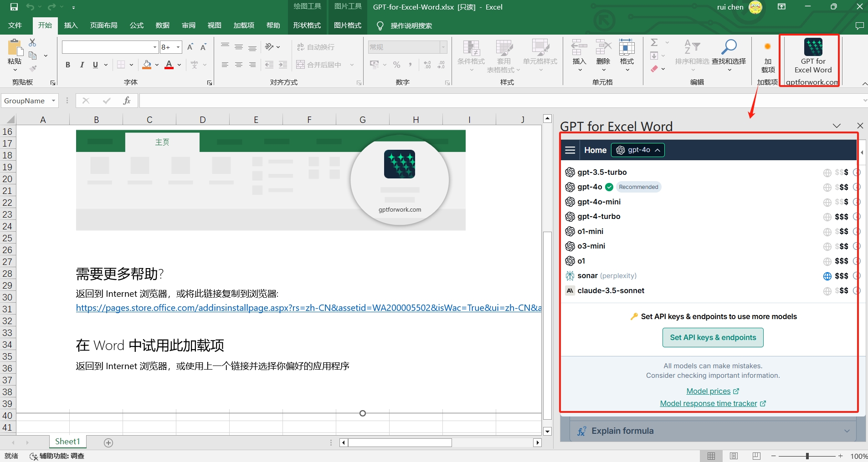This screenshot has width=868, height=462.
Task: Click the Home button in GPT sidebar
Action: pyautogui.click(x=595, y=150)
